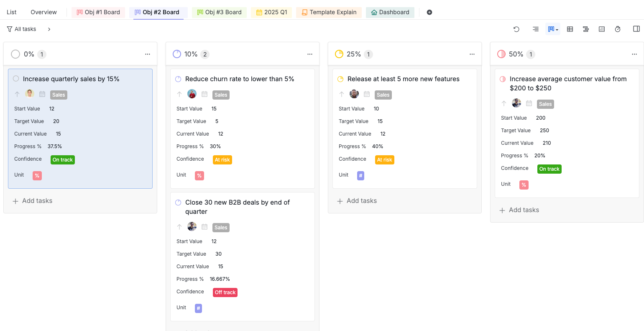The image size is (644, 331).
Task: Go to the Dashboard tab
Action: pos(390,12)
